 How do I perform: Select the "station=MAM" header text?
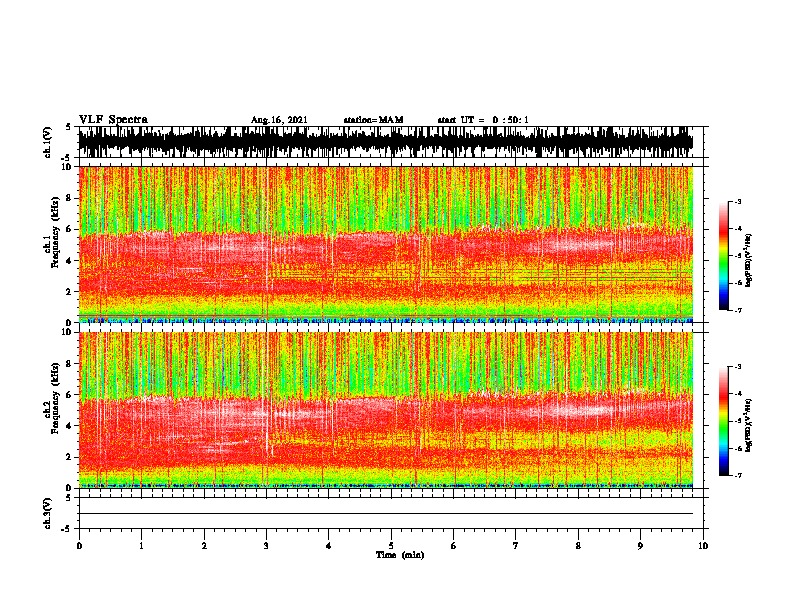click(373, 120)
